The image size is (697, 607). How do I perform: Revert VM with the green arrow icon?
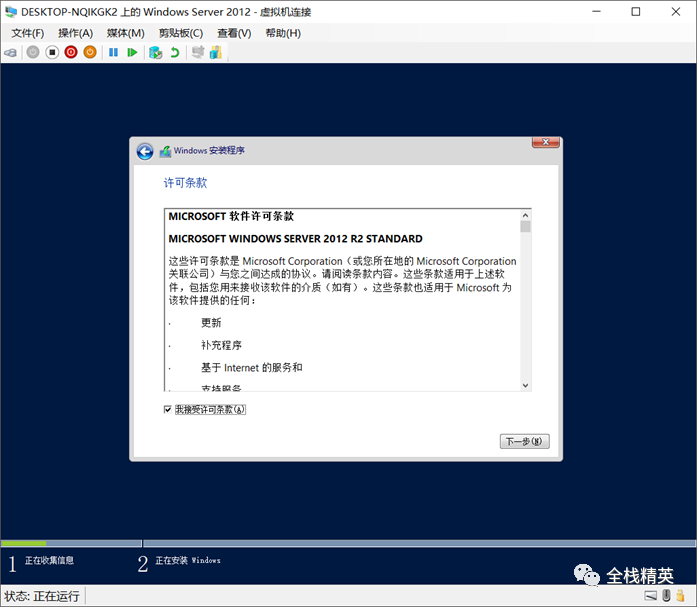pos(175,52)
